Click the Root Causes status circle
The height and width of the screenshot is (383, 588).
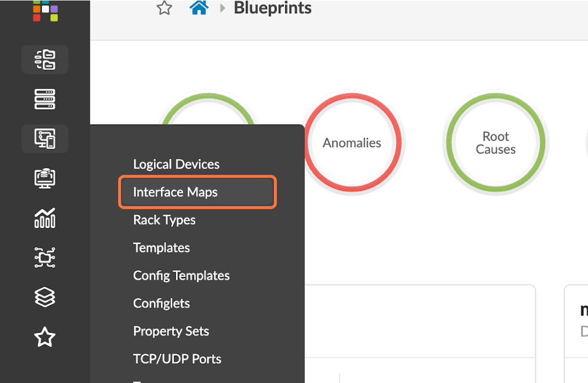coord(495,143)
